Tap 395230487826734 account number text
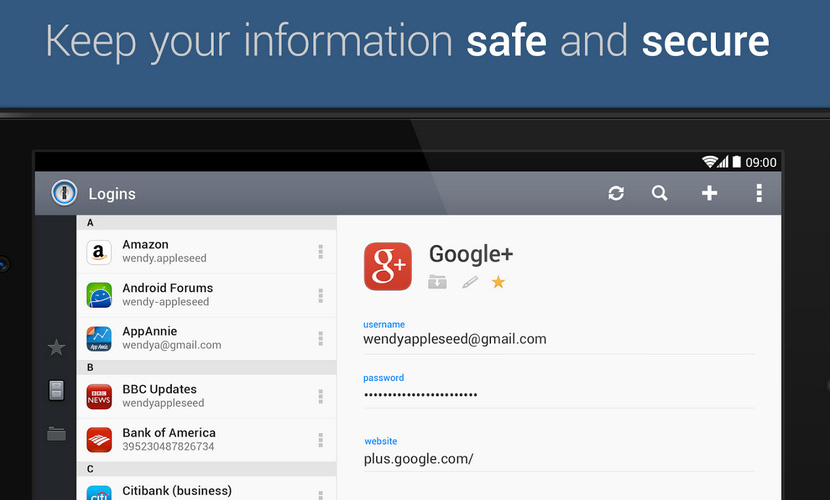The width and height of the screenshot is (830, 500). tap(168, 447)
